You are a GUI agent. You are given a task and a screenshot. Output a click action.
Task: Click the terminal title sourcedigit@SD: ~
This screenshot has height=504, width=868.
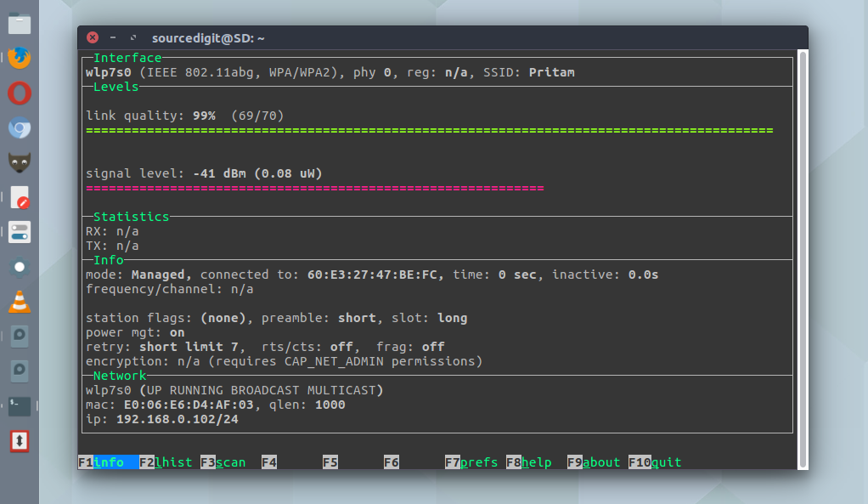coord(208,38)
